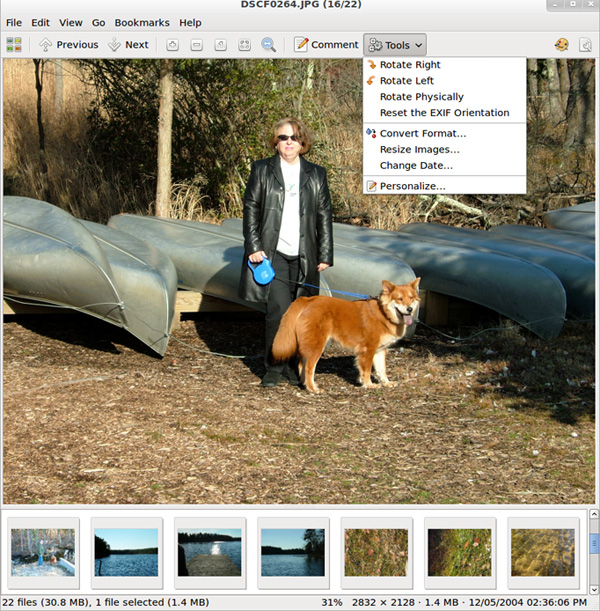Click the '2832 × 2128' dimensions text
The image size is (600, 611).
[383, 602]
